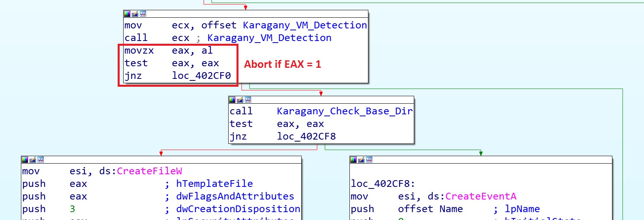
Task: Click the call ecx instruction
Action: (x=157, y=38)
